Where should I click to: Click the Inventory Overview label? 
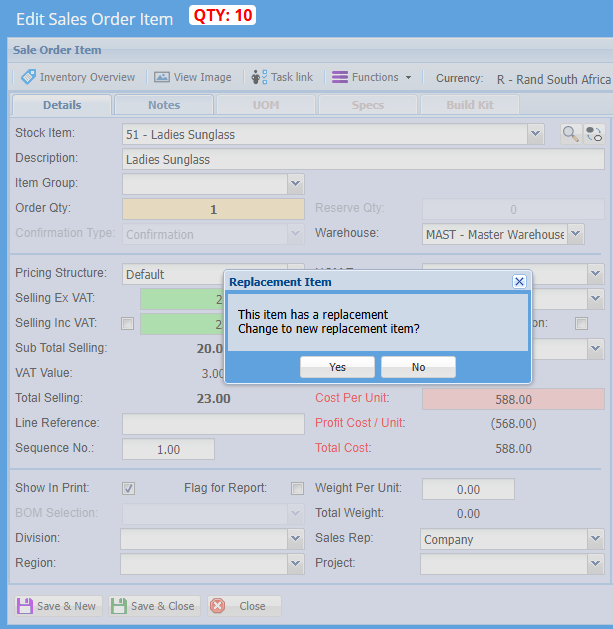pyautogui.click(x=87, y=77)
